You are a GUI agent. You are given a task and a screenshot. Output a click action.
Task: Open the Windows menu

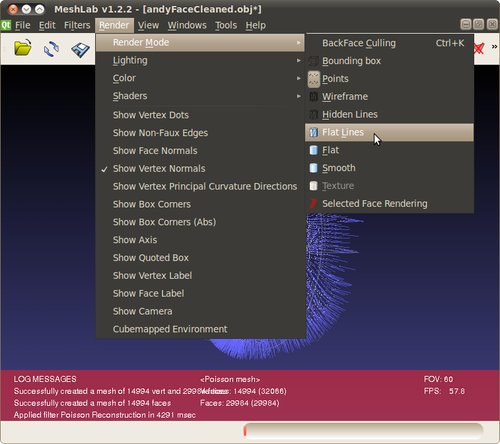point(187,25)
